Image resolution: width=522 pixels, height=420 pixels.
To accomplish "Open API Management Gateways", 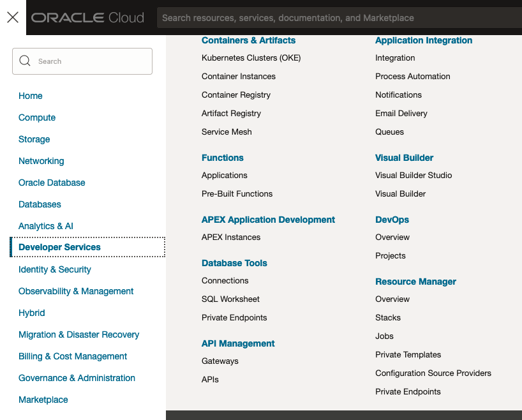I will coord(220,361).
